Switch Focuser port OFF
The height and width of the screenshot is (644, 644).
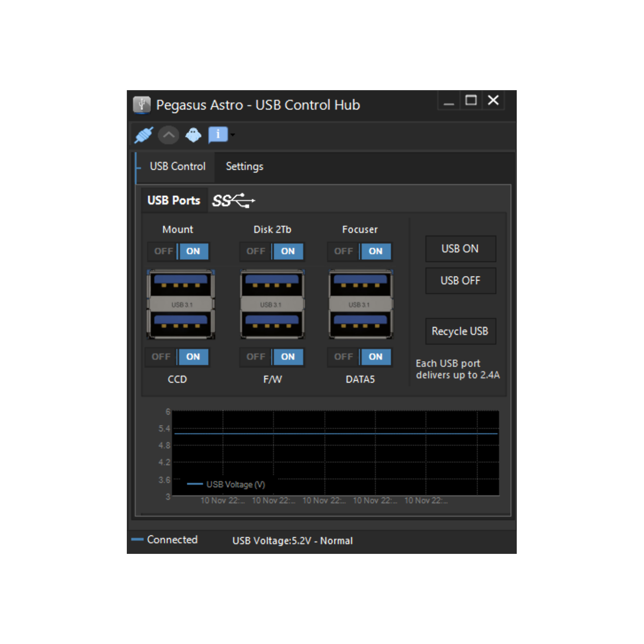click(343, 251)
